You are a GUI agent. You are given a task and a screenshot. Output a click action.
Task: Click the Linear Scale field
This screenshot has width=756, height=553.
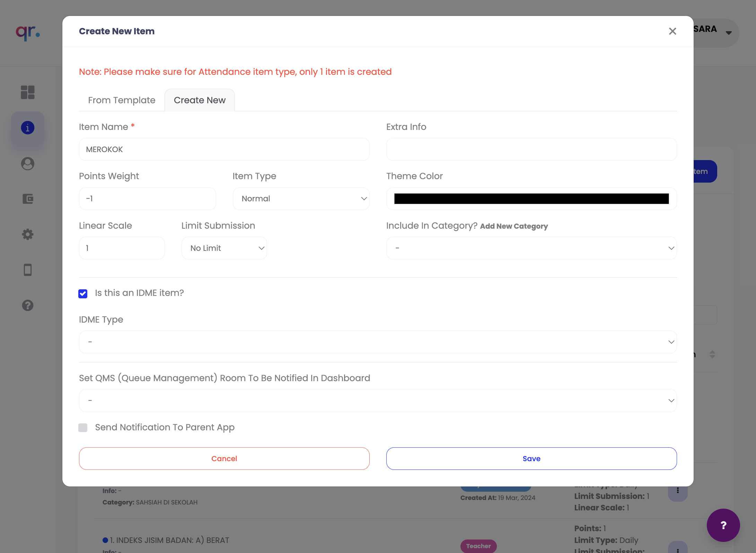coord(122,248)
